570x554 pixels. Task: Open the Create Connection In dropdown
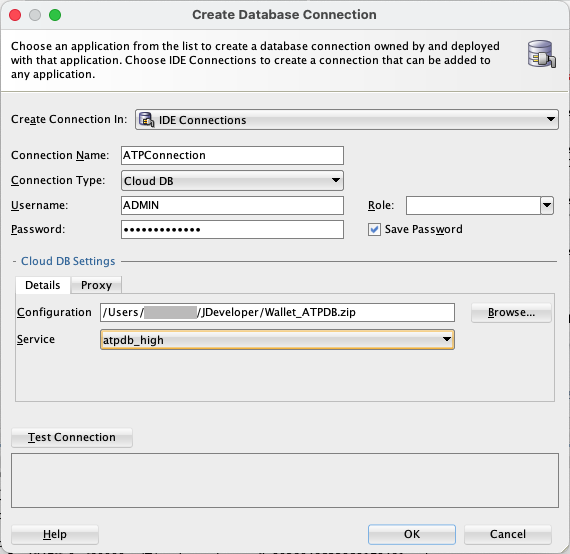pos(347,120)
